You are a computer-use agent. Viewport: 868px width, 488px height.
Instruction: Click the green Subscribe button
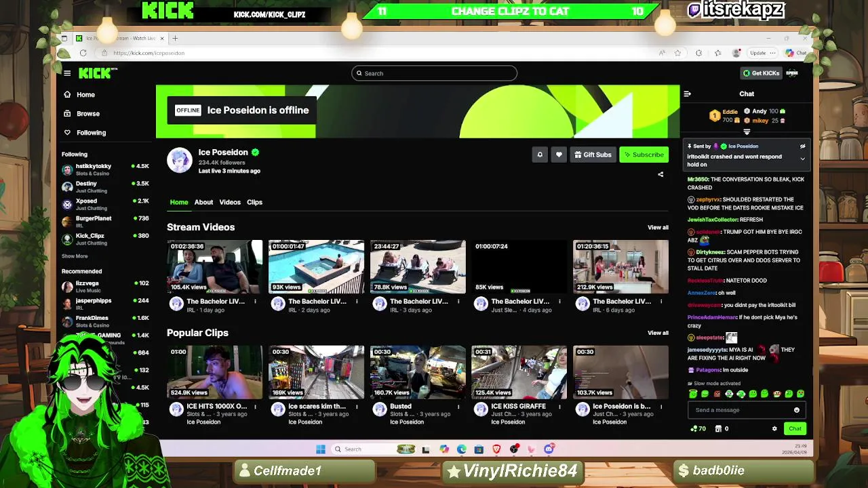[x=644, y=155]
